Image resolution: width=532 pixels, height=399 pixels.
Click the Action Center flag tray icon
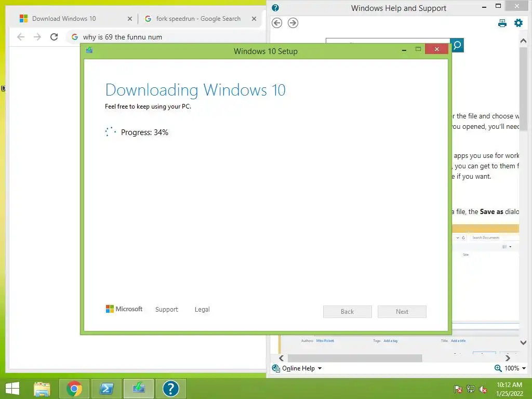tap(458, 389)
